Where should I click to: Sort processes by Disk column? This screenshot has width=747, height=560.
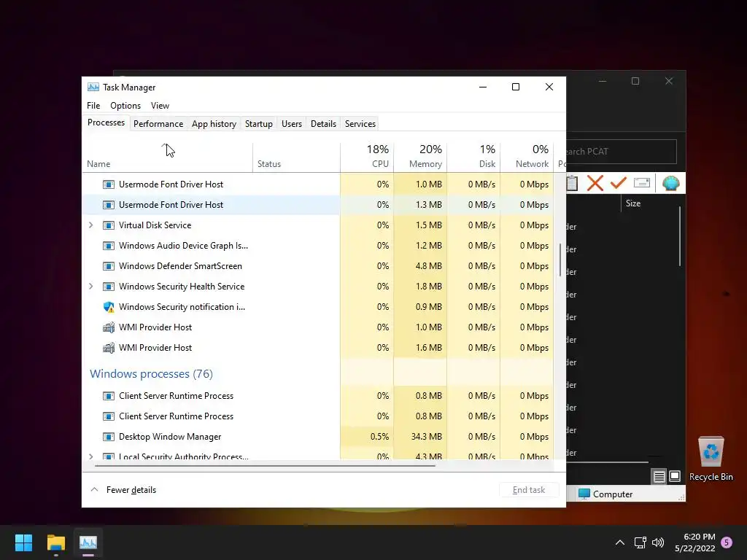tap(473, 157)
